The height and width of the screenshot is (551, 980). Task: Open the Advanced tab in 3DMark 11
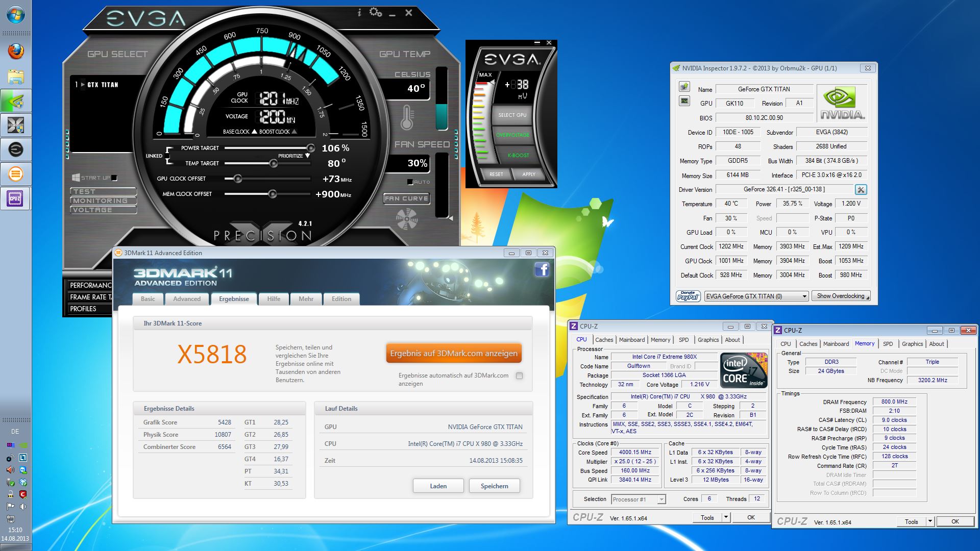tap(187, 299)
